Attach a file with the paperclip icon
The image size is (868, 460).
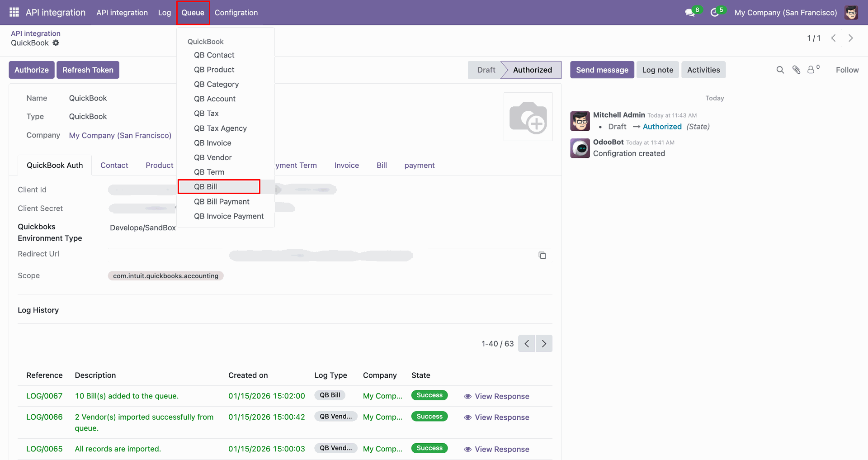pos(797,70)
